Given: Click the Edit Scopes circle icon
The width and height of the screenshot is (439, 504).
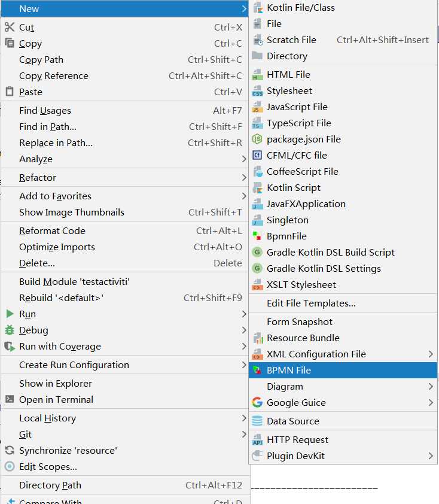Looking at the screenshot, I should pos(10,466).
